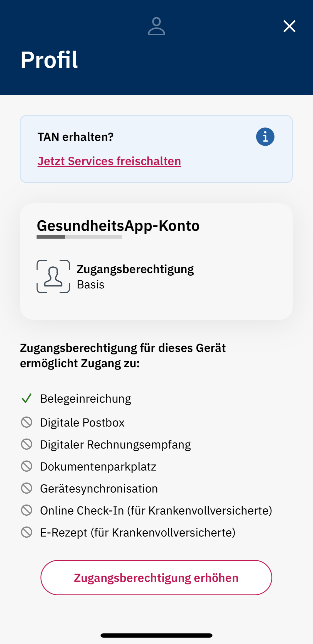Tap the profile person icon in header
The image size is (313, 644).
click(156, 26)
